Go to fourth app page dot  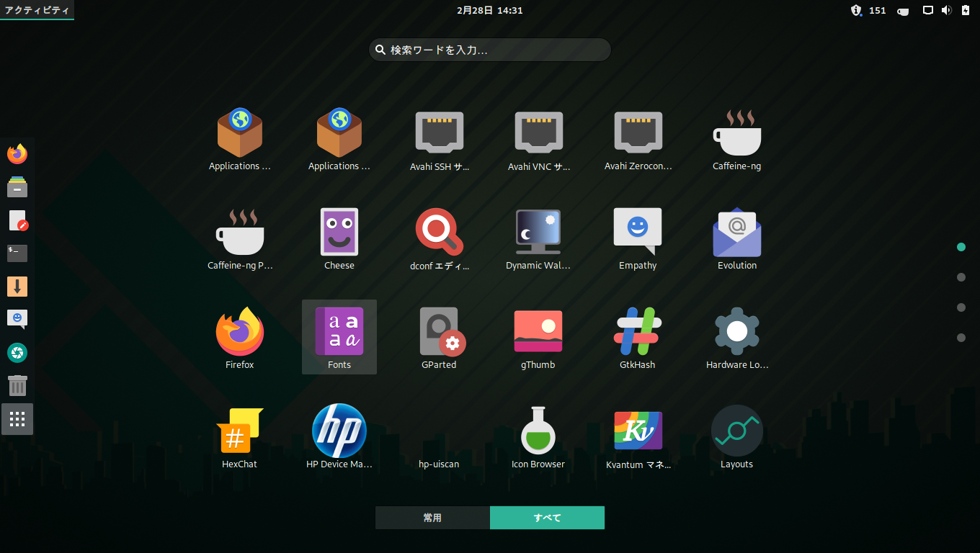coord(961,338)
